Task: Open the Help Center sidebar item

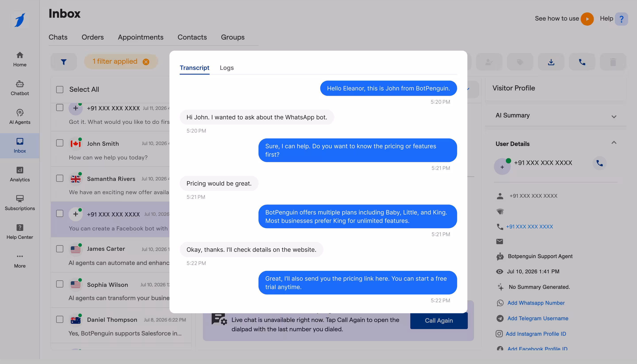Action: click(x=20, y=232)
